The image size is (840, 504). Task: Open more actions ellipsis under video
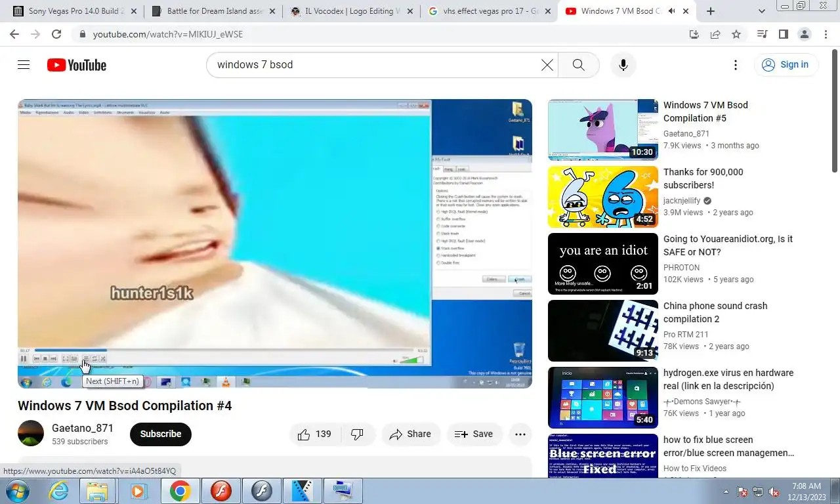point(520,434)
